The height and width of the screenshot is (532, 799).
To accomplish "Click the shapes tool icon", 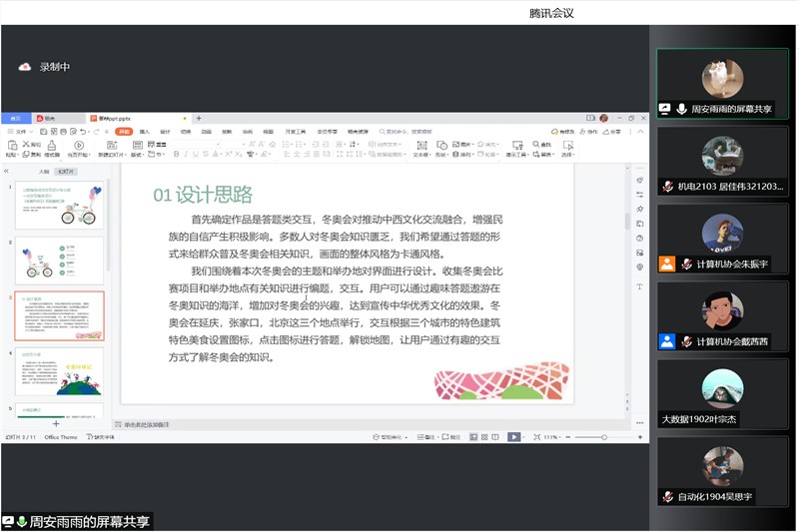I will click(x=440, y=145).
